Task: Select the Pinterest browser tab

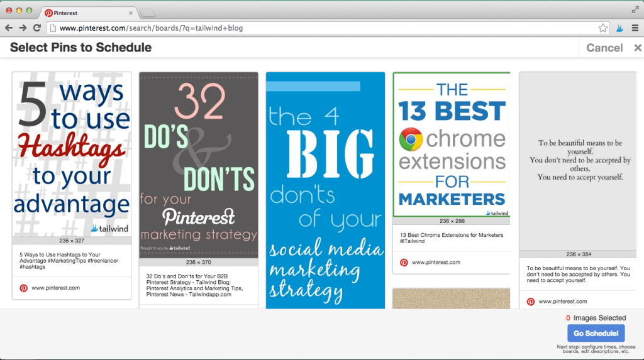Action: click(89, 13)
